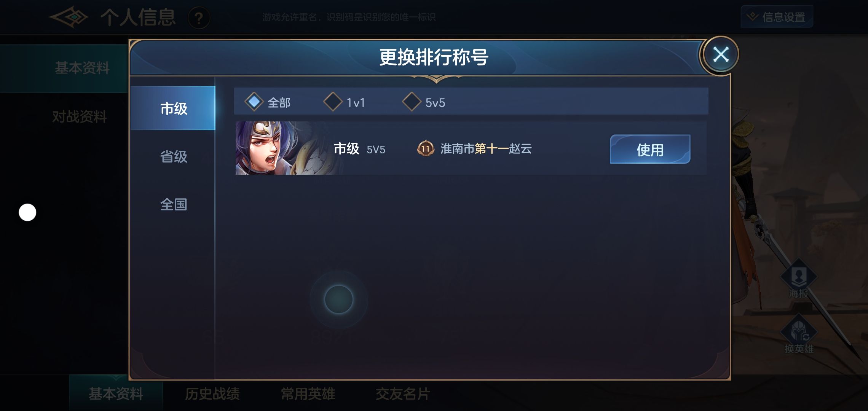The image size is (868, 411).
Task: Open 对战资料 in left sidebar
Action: tap(79, 116)
